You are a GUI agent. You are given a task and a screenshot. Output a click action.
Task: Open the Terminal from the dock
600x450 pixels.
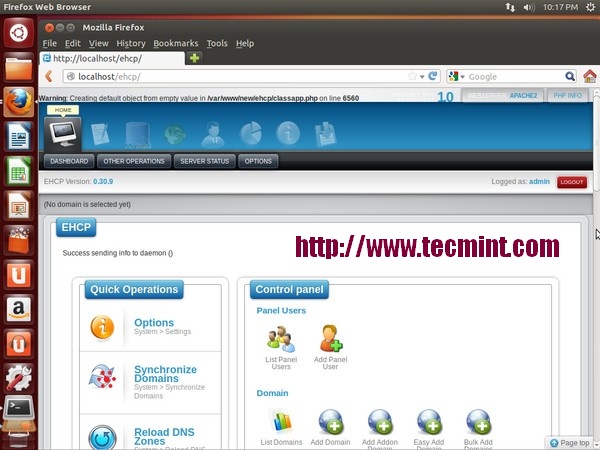(x=18, y=409)
